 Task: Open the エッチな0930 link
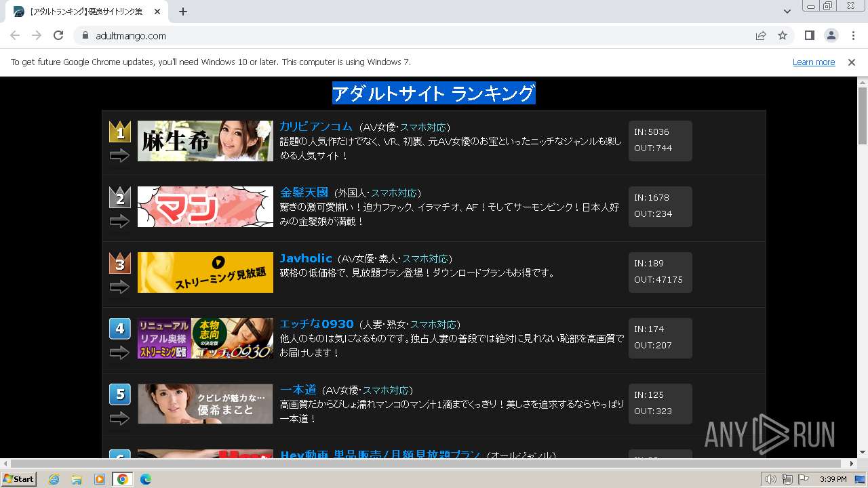click(x=317, y=324)
